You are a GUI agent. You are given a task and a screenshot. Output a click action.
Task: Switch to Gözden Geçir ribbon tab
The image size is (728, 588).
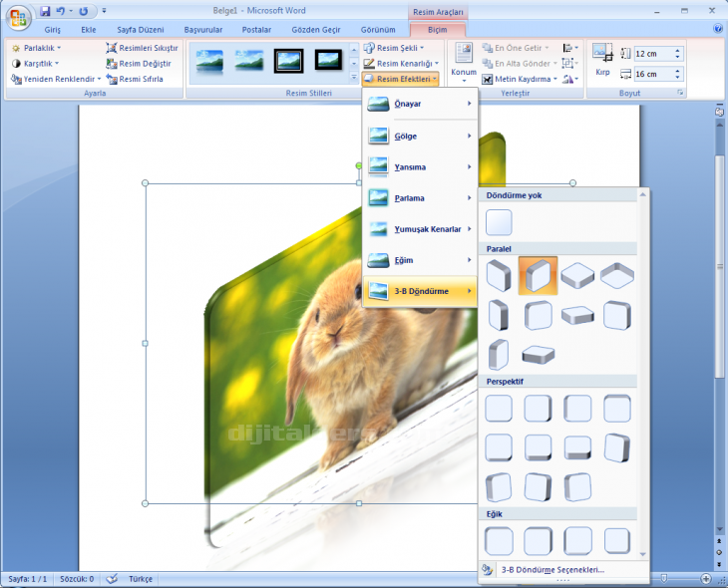pyautogui.click(x=316, y=30)
